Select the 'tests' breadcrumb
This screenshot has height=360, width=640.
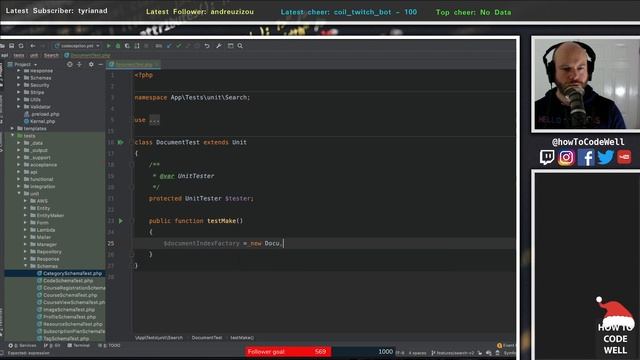[19, 55]
